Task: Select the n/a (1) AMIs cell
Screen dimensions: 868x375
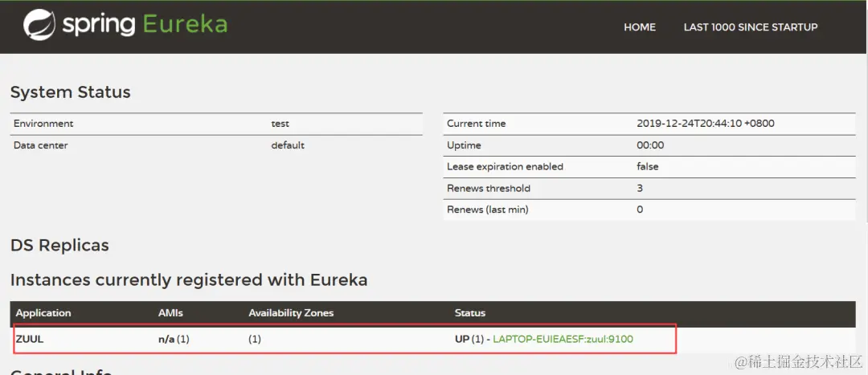Action: [174, 340]
